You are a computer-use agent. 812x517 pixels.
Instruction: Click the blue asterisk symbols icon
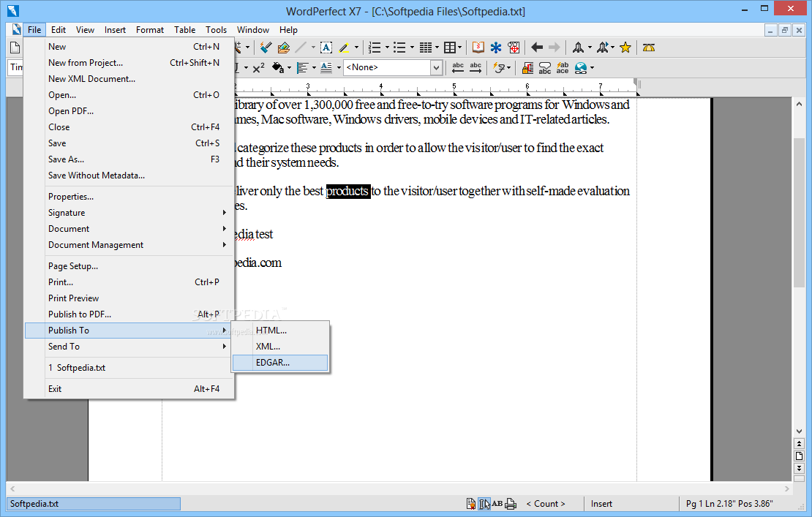pyautogui.click(x=495, y=48)
